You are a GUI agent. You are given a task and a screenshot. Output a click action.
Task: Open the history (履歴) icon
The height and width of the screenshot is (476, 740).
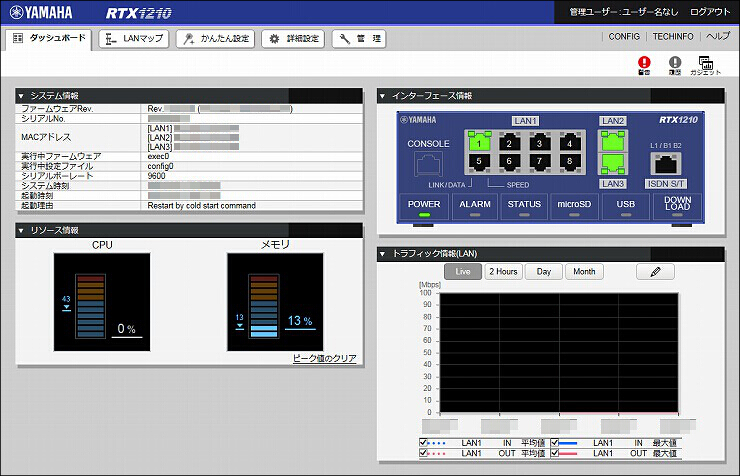tap(675, 65)
